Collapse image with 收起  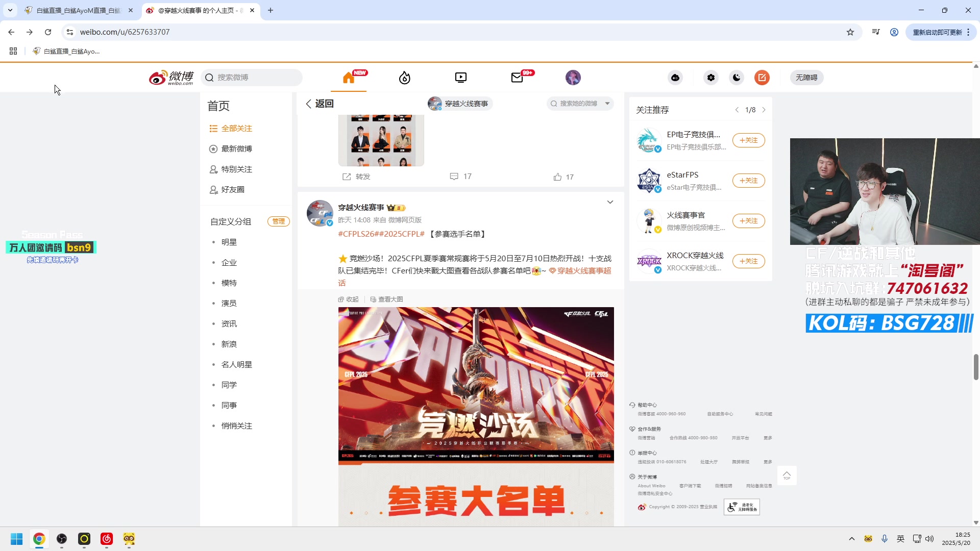pos(349,299)
